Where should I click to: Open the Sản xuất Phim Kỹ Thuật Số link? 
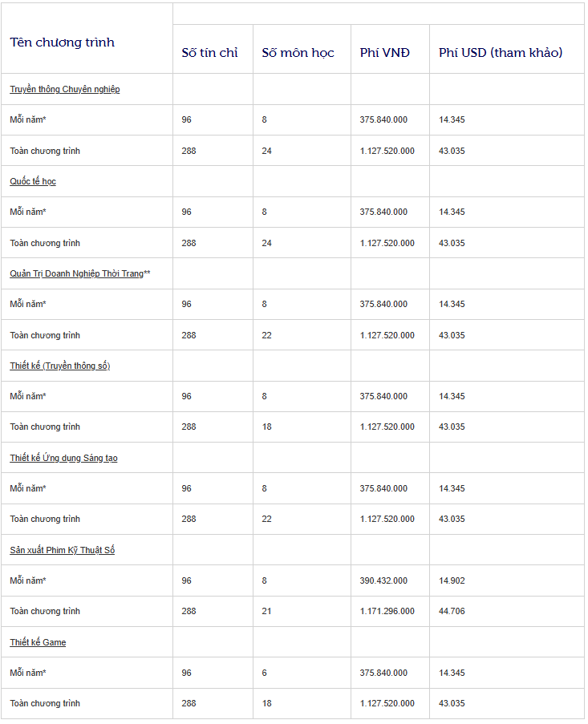62,550
